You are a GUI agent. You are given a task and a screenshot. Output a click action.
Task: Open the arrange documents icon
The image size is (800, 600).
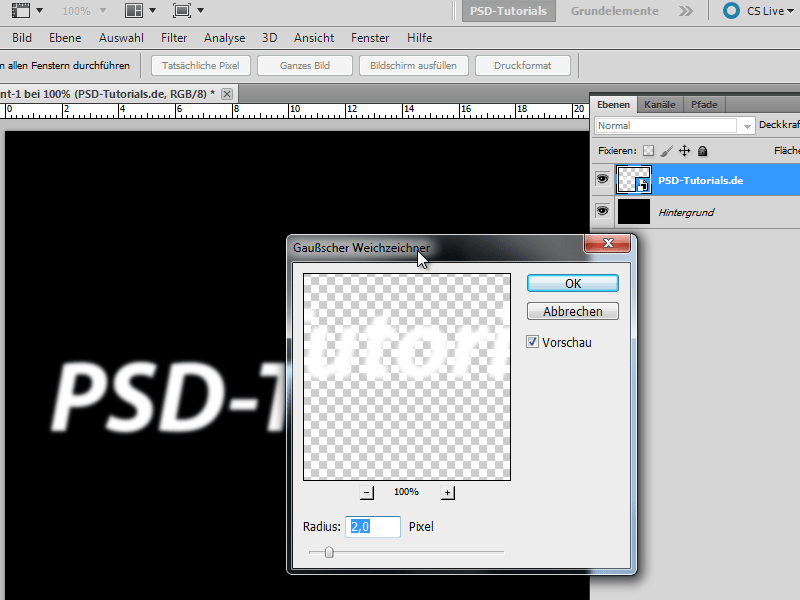click(134, 10)
